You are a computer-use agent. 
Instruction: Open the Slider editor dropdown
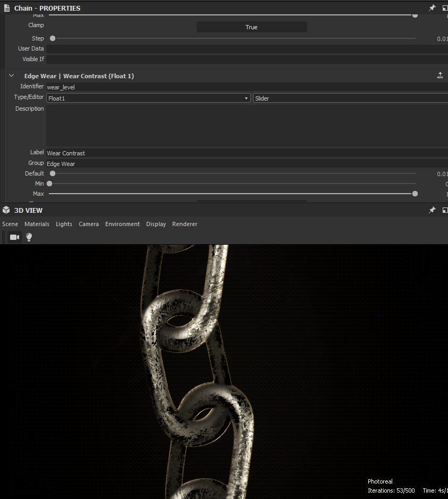click(x=350, y=98)
